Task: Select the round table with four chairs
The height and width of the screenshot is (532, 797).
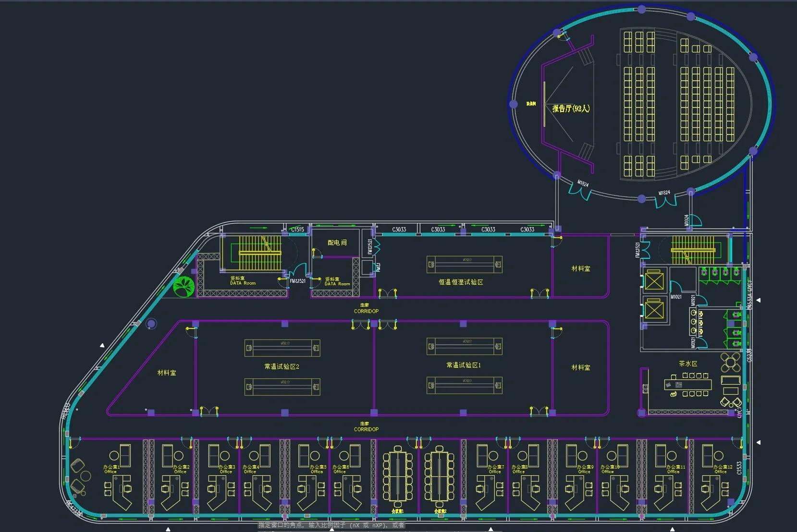Action: (730, 362)
